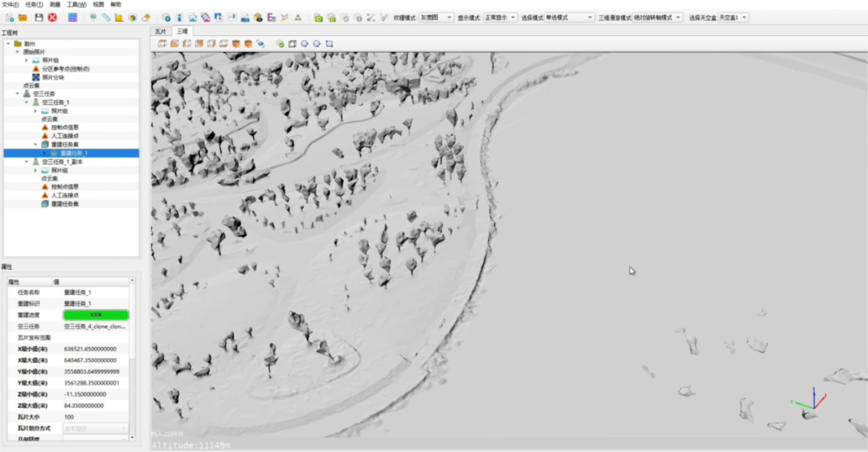Click the green-check globe icon in 3D toolbar

pyautogui.click(x=280, y=43)
